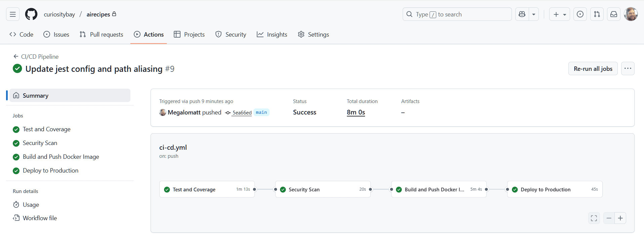Open the repository Settings tab
The image size is (644, 237).
(x=313, y=35)
